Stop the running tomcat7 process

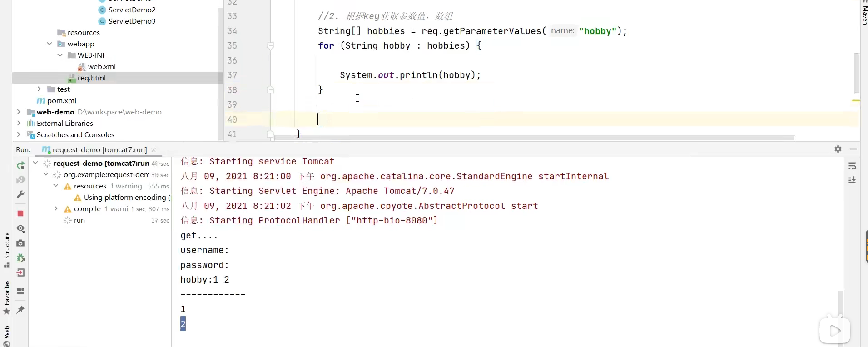[x=20, y=213]
